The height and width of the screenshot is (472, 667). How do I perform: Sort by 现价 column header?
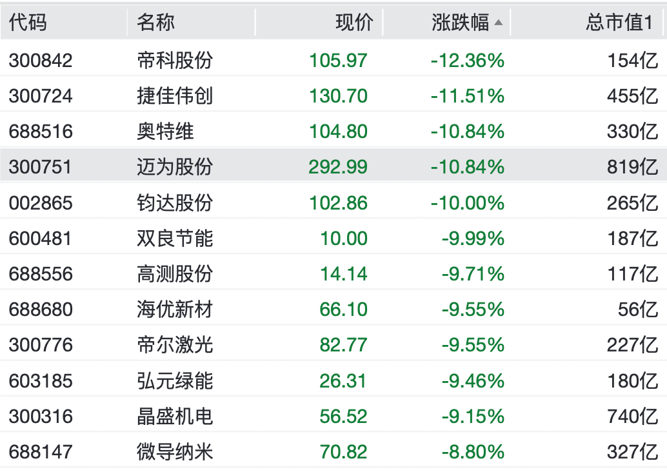[352, 22]
